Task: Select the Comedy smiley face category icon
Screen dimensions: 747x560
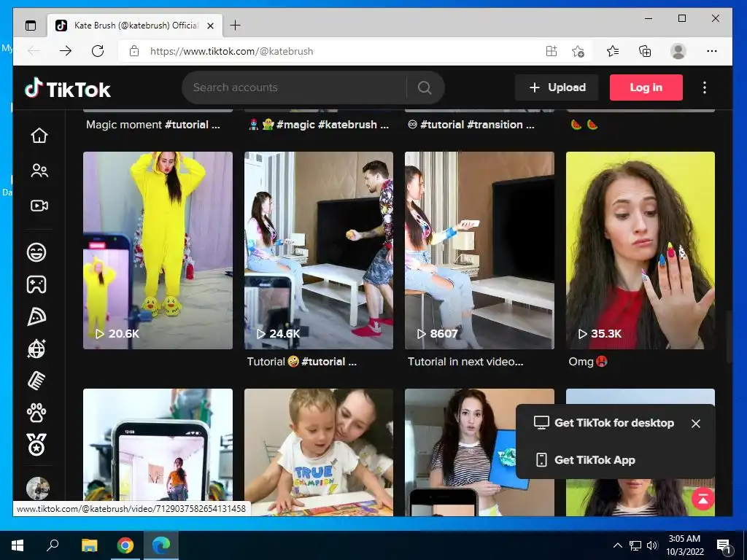Action: [36, 252]
